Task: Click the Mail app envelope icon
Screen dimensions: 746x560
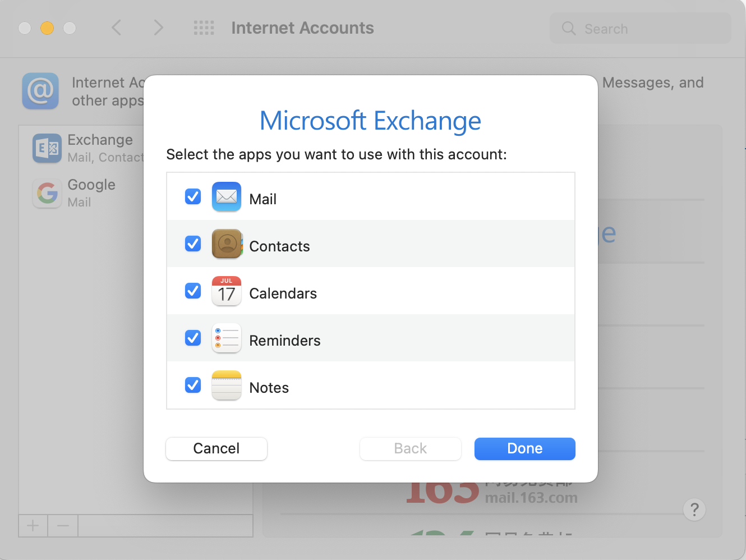Action: point(227,197)
